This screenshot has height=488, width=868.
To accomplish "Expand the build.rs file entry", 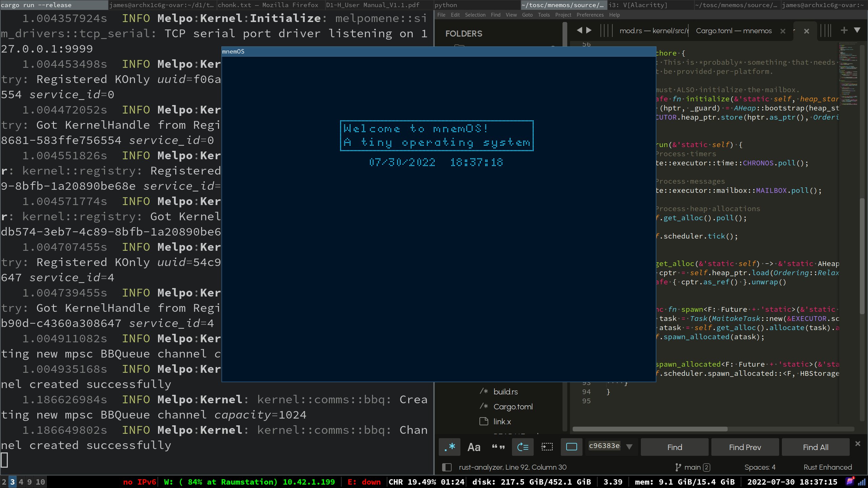I will click(505, 391).
